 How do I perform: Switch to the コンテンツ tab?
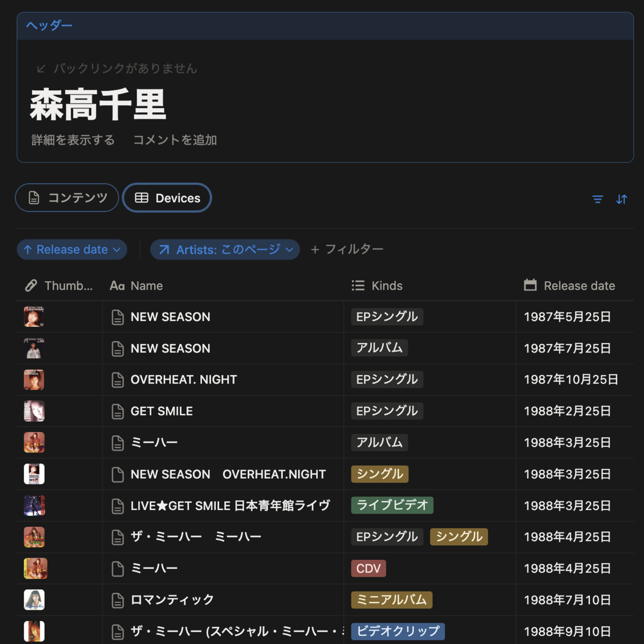pyautogui.click(x=67, y=197)
